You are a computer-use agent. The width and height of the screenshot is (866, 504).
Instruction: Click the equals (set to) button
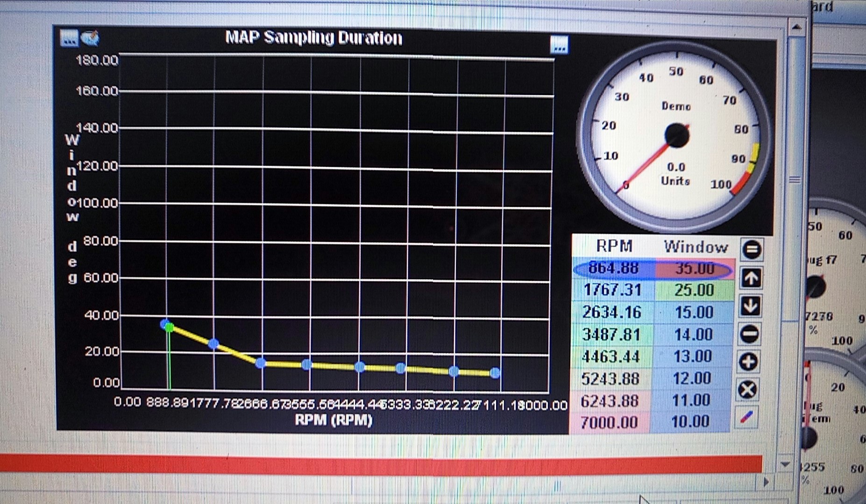click(752, 249)
